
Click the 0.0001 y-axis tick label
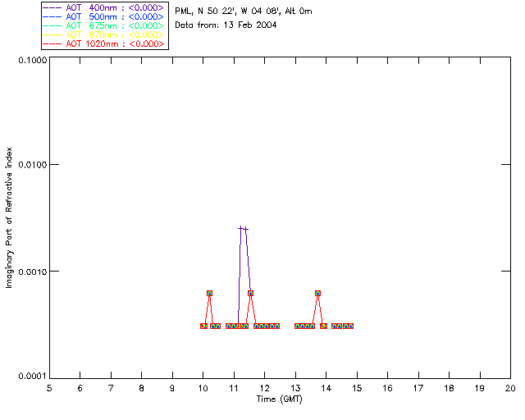pos(33,377)
